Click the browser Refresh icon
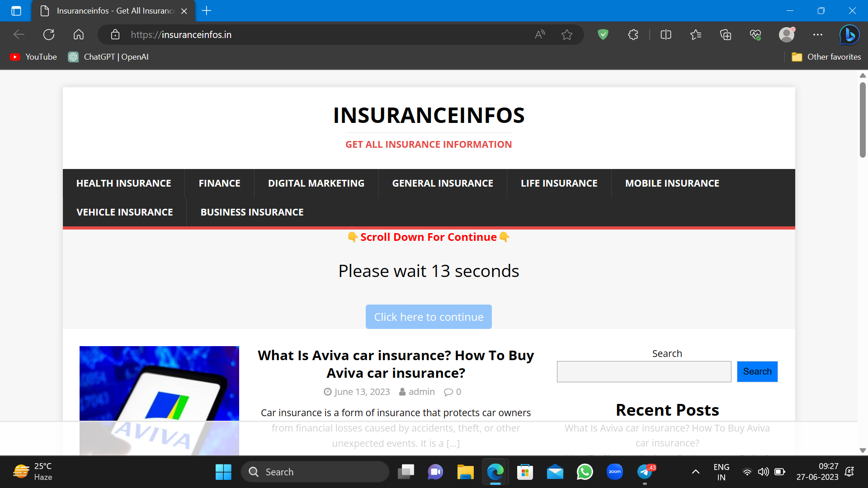The image size is (868, 488). pos(49,34)
